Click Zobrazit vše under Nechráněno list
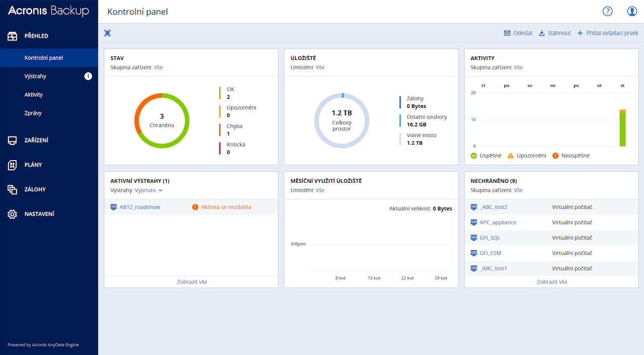 pos(552,282)
